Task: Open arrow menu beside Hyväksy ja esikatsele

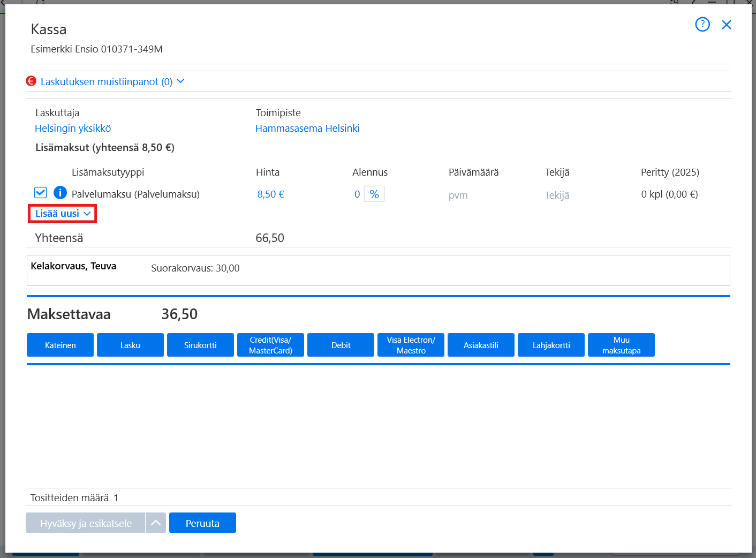Action: pos(155,523)
